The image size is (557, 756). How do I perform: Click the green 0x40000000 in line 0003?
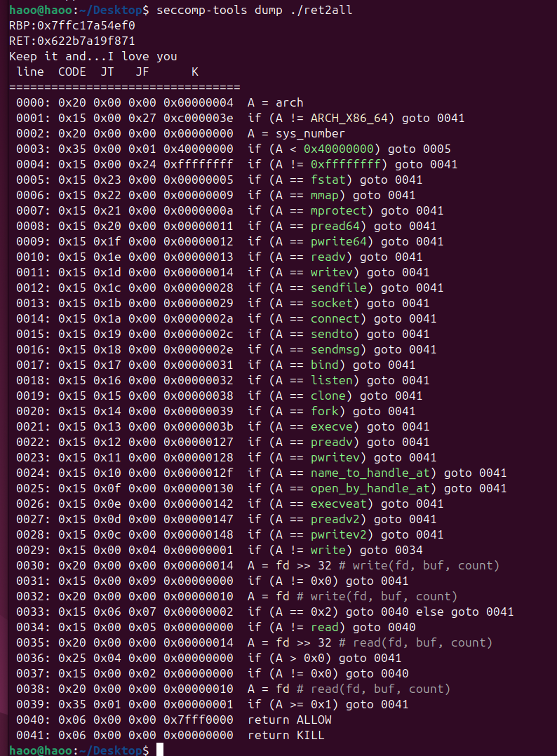(342, 149)
